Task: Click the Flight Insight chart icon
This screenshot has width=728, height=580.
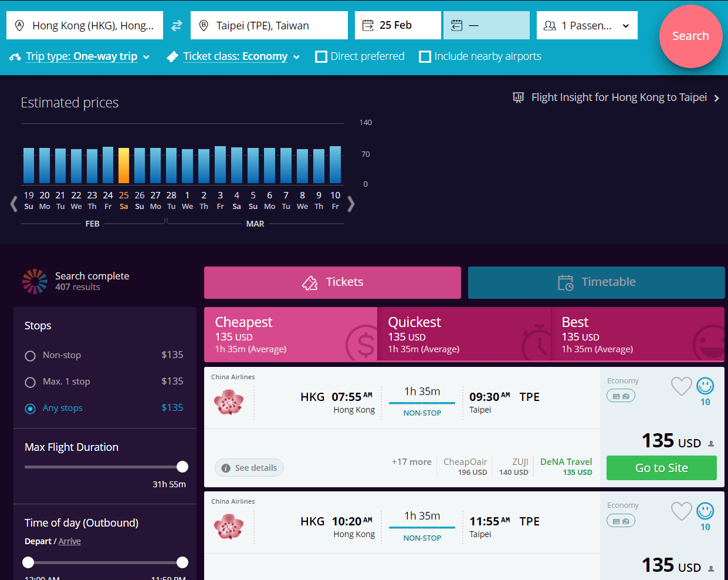Action: tap(518, 97)
